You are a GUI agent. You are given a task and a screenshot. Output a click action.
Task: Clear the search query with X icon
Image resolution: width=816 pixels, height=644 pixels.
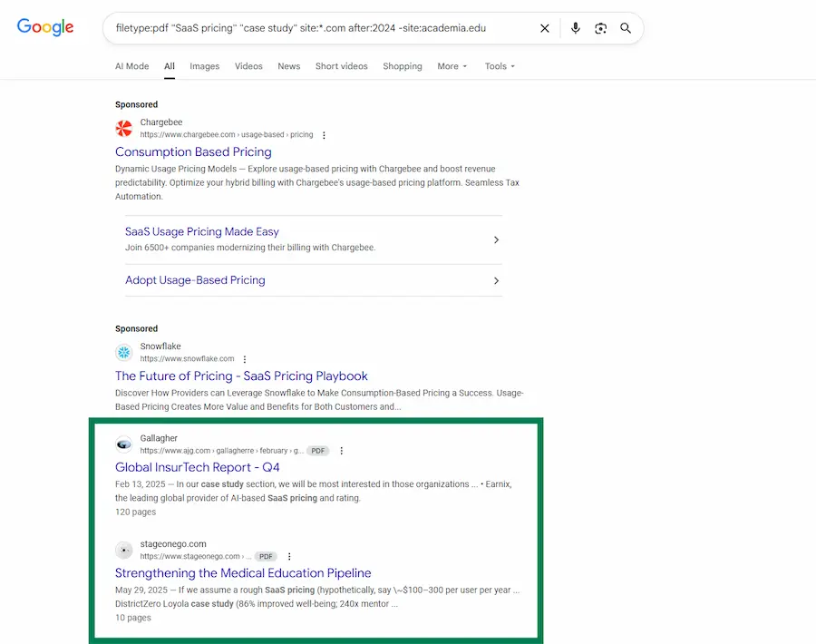pos(545,28)
